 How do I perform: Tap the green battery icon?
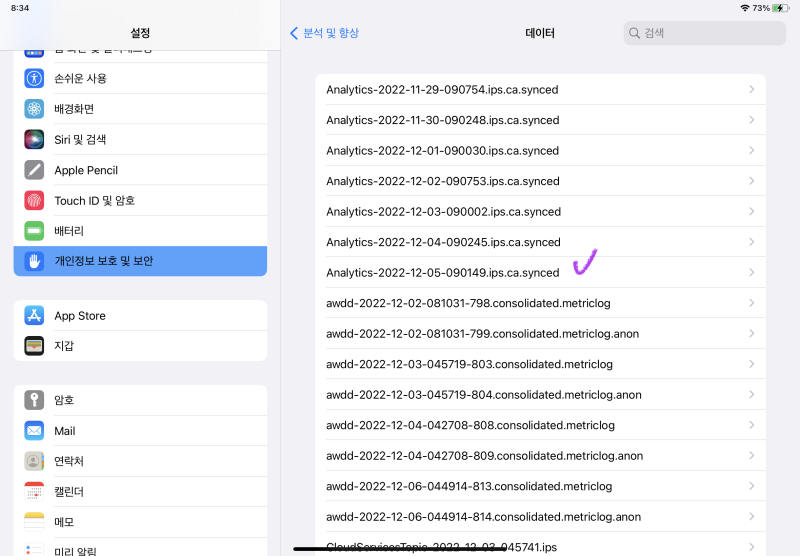coord(34,231)
